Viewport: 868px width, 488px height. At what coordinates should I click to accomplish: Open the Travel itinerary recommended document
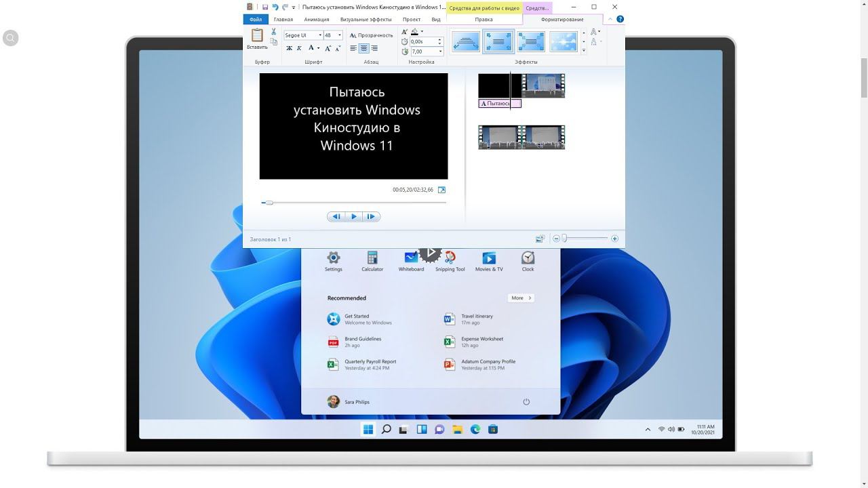coord(469,319)
